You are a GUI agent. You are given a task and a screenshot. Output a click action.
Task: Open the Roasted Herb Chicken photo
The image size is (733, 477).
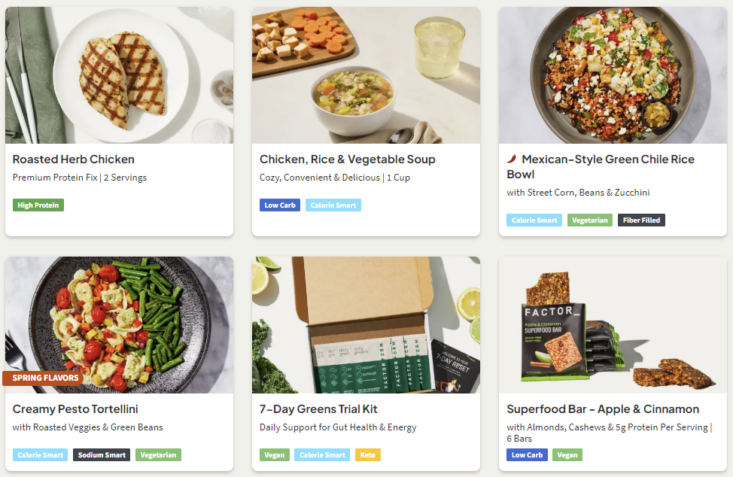point(119,75)
